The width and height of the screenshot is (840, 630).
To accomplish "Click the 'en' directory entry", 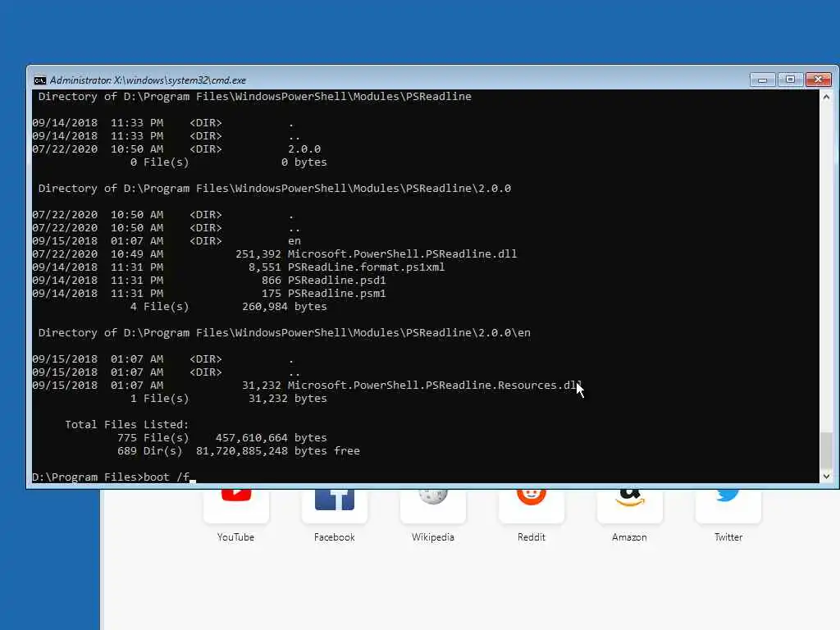I will click(x=294, y=241).
